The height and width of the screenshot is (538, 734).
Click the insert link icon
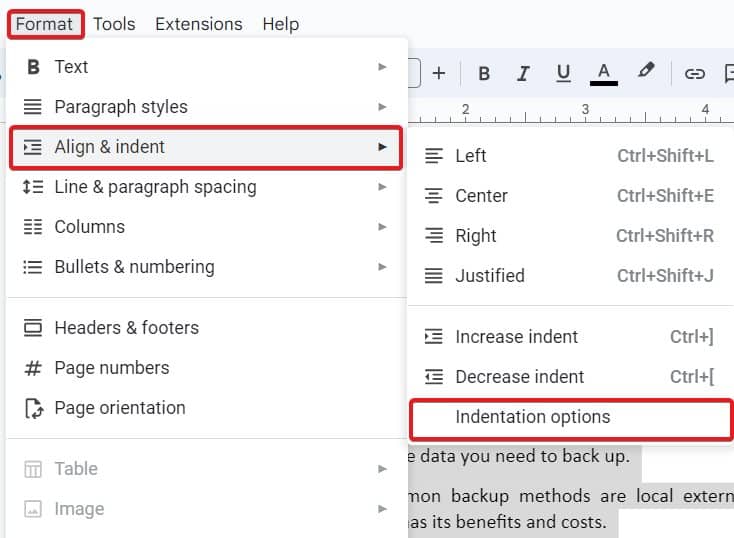(694, 74)
